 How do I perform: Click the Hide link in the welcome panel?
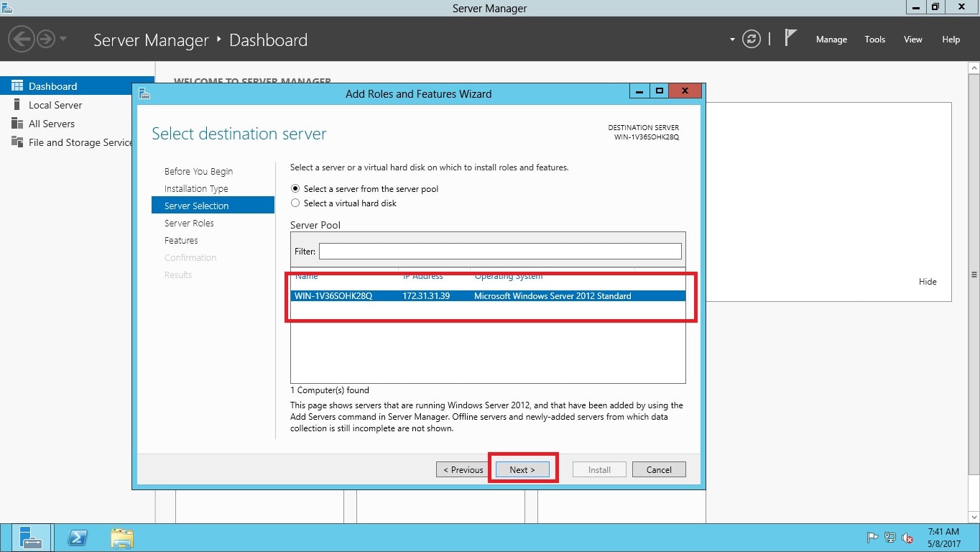(x=928, y=282)
